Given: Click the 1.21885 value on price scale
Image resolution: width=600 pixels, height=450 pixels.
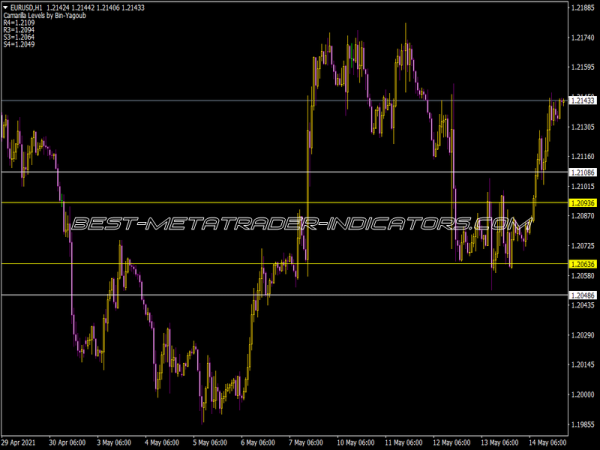Looking at the screenshot, I should [582, 8].
